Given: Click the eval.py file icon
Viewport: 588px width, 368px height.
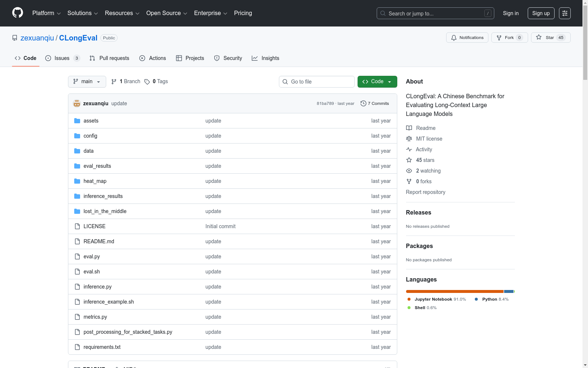Looking at the screenshot, I should 77,256.
